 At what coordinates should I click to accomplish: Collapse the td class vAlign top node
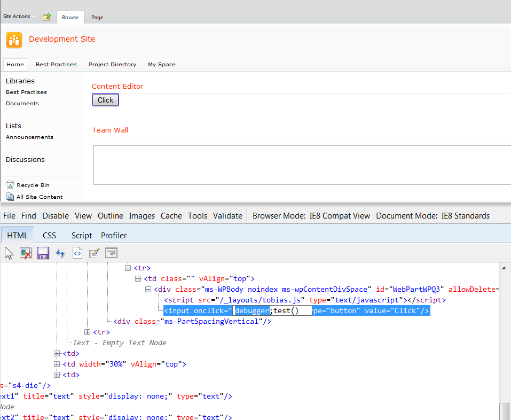(x=138, y=278)
